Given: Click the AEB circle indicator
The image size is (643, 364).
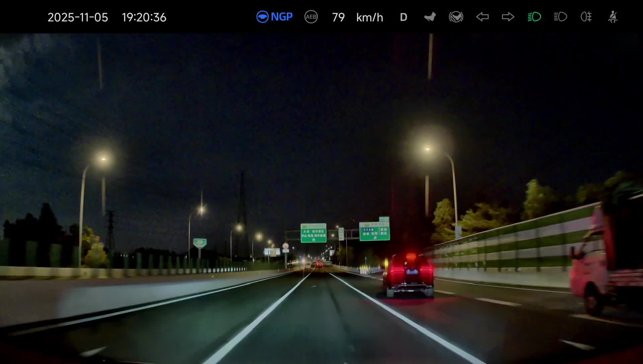Looking at the screenshot, I should (311, 17).
